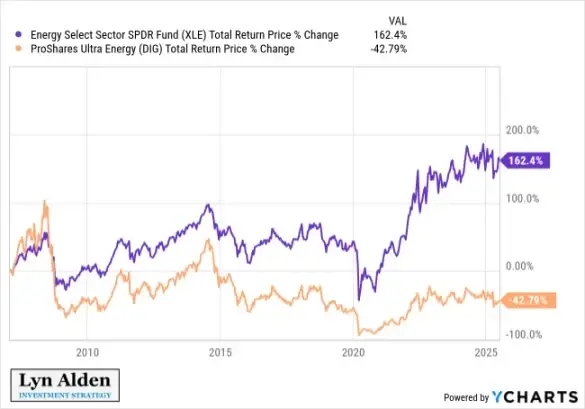Click the VAL column header
The width and height of the screenshot is (585, 409).
397,21
